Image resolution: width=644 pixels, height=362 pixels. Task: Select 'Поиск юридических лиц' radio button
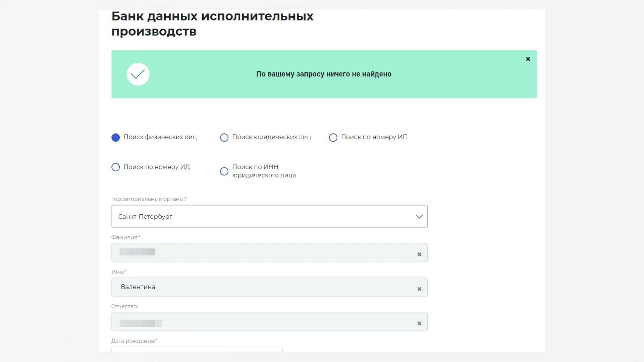point(224,137)
